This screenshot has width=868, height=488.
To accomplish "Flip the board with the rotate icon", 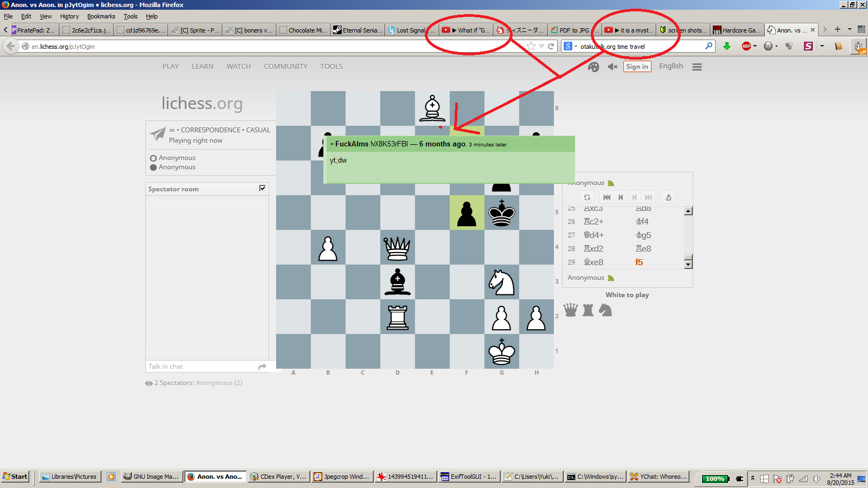I will click(587, 197).
